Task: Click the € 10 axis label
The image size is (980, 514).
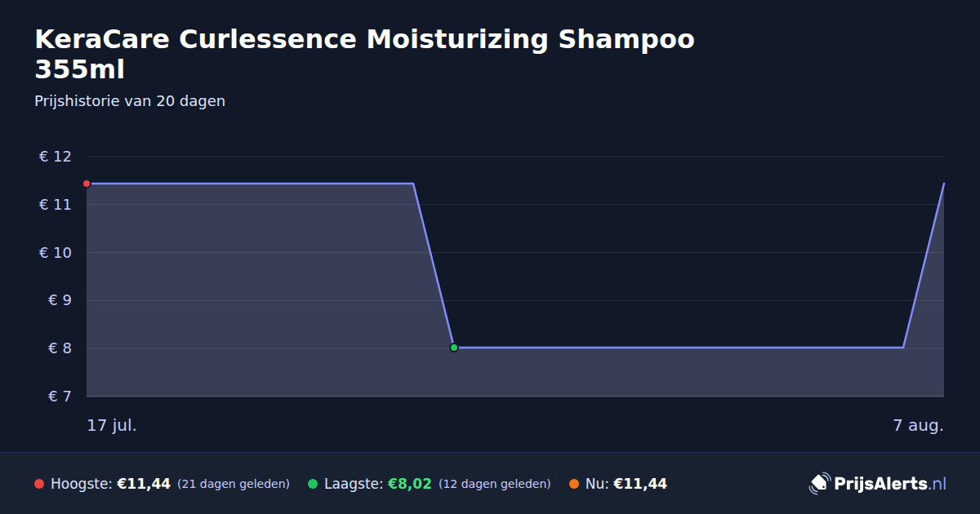Action: click(x=56, y=253)
